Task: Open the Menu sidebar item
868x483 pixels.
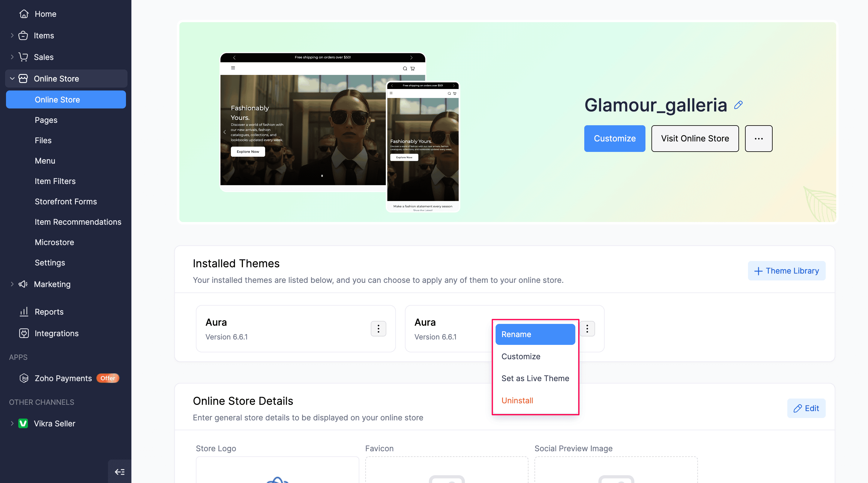Action: pyautogui.click(x=45, y=161)
